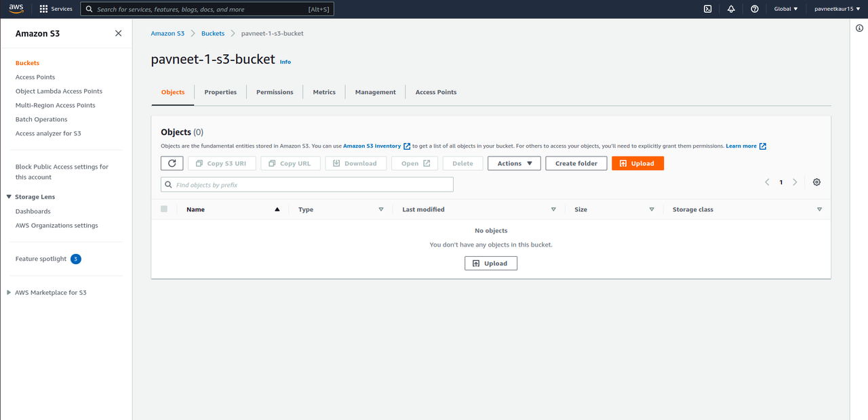Screen dimensions: 868x420
Task: Click Upload button under No objects
Action: pyautogui.click(x=491, y=263)
